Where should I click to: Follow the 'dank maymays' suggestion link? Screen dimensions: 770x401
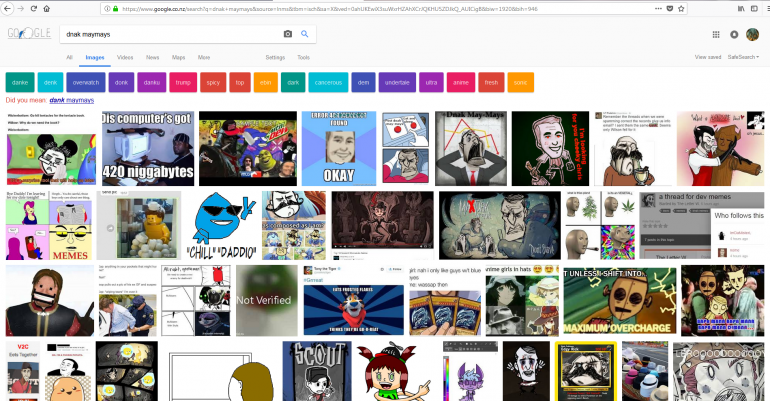pyautogui.click(x=72, y=100)
